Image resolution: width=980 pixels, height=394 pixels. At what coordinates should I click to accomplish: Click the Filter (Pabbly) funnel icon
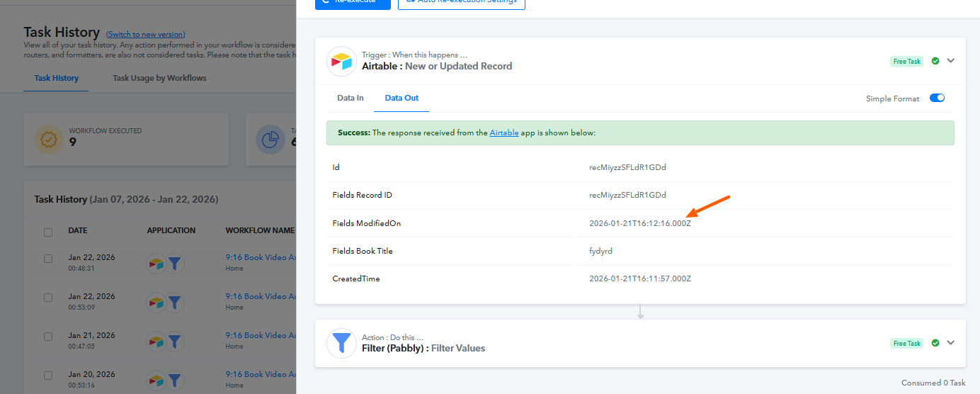(341, 344)
